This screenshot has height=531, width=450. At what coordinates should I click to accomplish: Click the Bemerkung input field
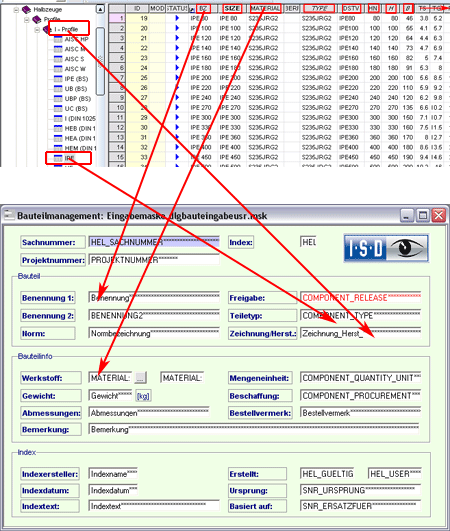(254, 429)
